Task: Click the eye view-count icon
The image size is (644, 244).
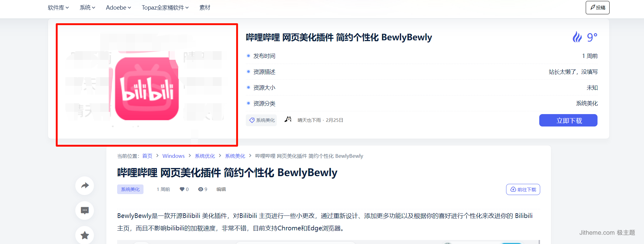Action: coord(201,189)
